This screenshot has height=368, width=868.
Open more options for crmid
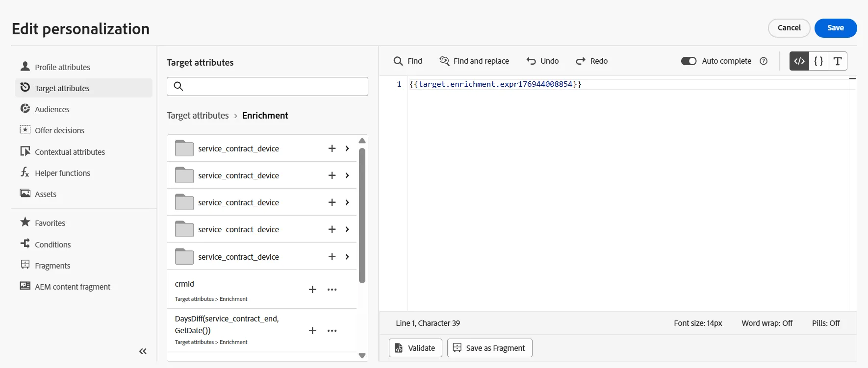(332, 290)
